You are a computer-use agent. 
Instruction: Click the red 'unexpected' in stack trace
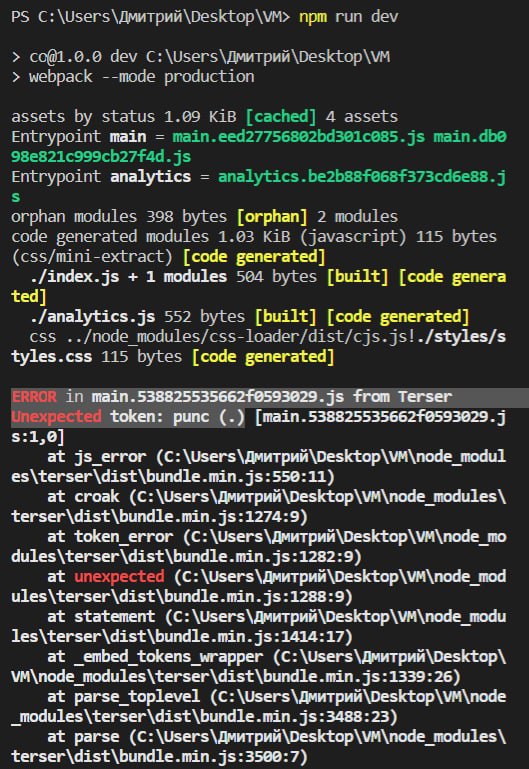pos(119,576)
